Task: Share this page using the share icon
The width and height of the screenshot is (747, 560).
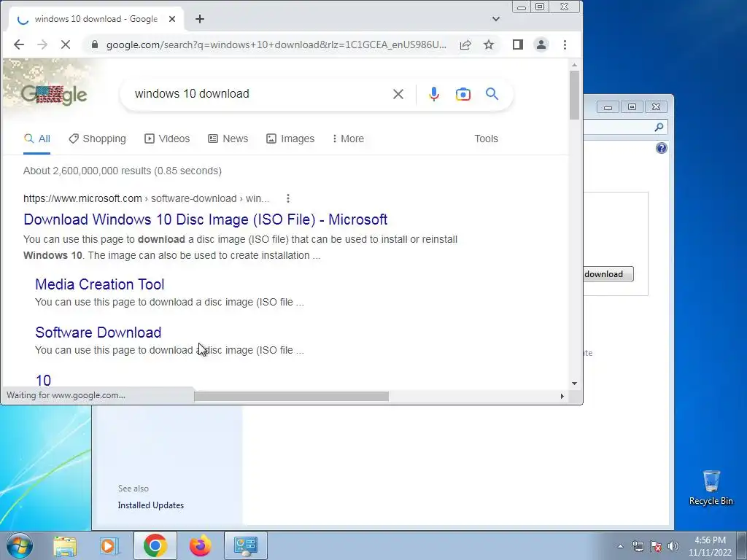Action: pos(465,44)
